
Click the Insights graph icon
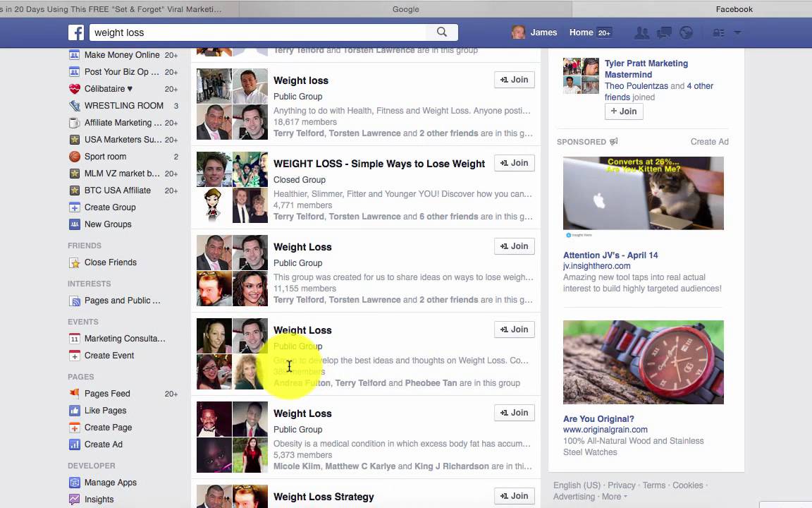75,500
